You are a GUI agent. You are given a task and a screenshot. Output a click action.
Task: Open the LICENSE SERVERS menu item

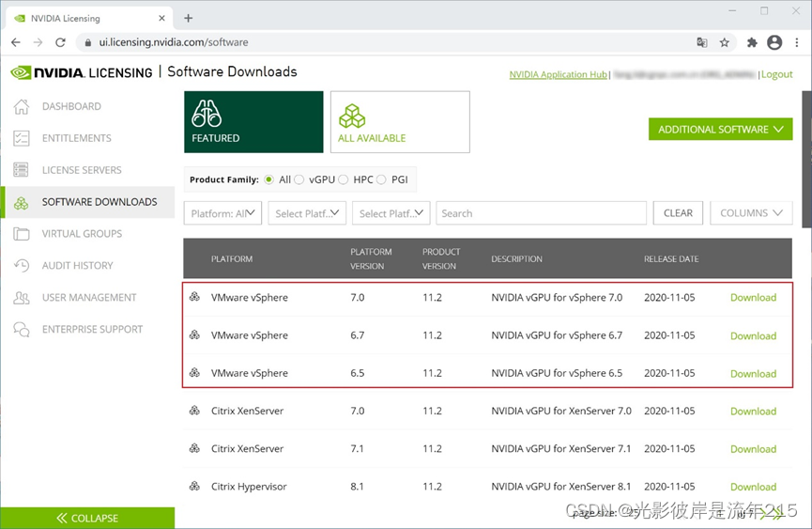82,170
